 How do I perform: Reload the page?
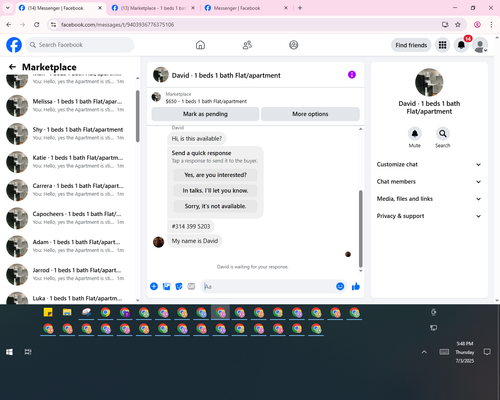[37, 25]
